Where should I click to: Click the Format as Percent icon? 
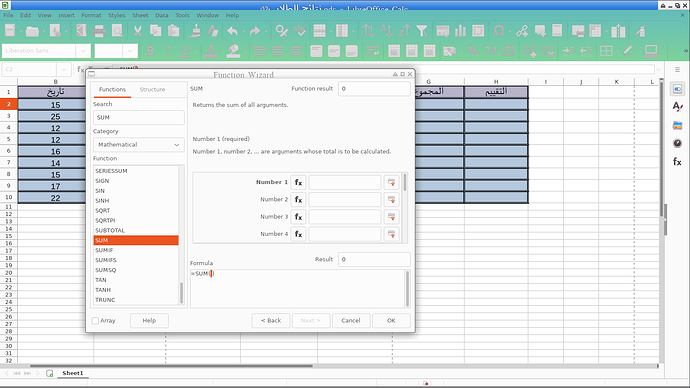point(473,51)
